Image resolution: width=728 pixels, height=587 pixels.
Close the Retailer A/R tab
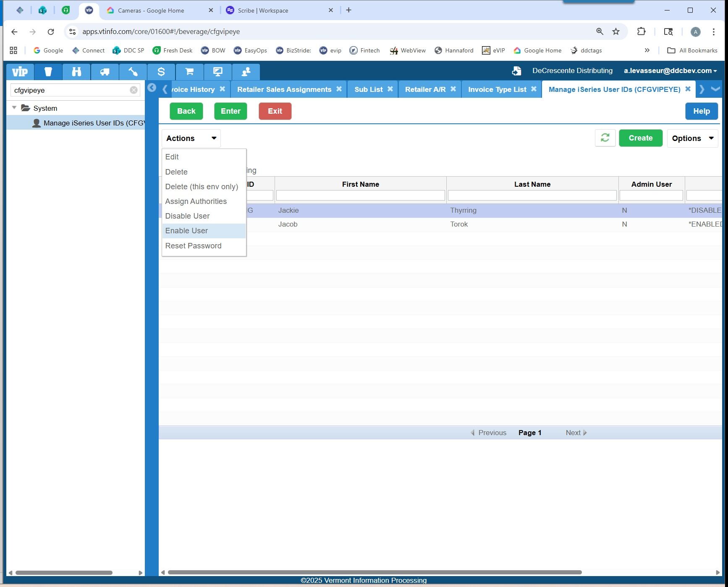click(453, 89)
